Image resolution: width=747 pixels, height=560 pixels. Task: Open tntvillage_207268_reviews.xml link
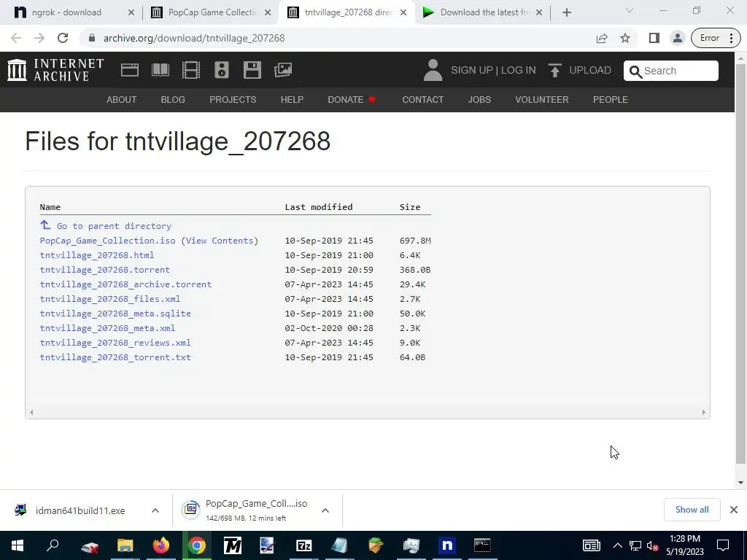click(x=115, y=343)
